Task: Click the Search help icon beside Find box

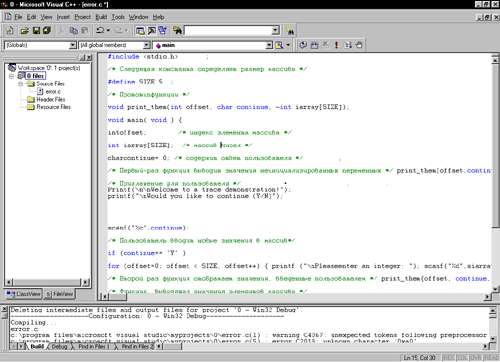Action: coord(290,31)
